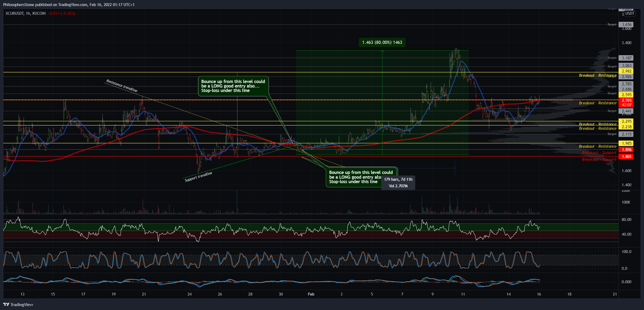The height and width of the screenshot is (310, 644).
Task: Click the 30 date on the time axis
Action: pos(281,294)
